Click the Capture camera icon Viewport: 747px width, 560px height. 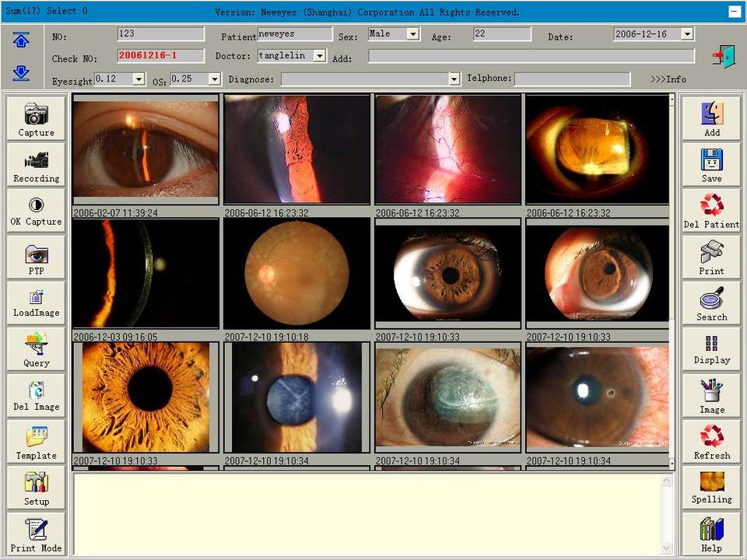point(37,114)
